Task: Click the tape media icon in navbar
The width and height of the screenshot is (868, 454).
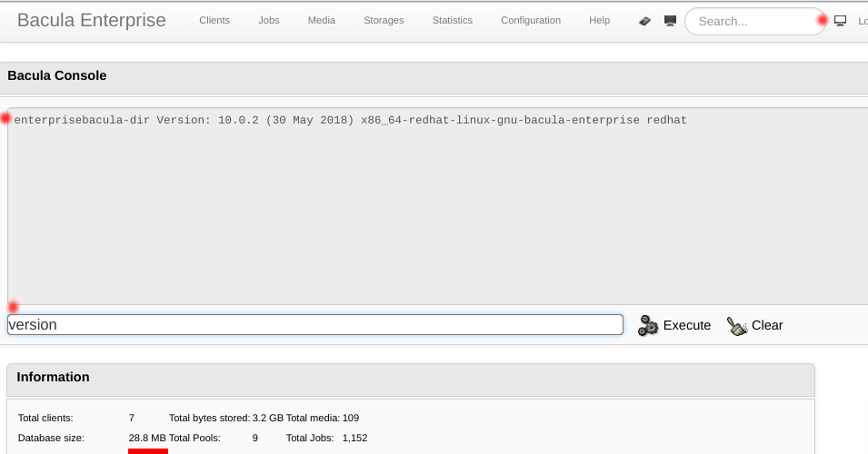Action: [x=644, y=21]
